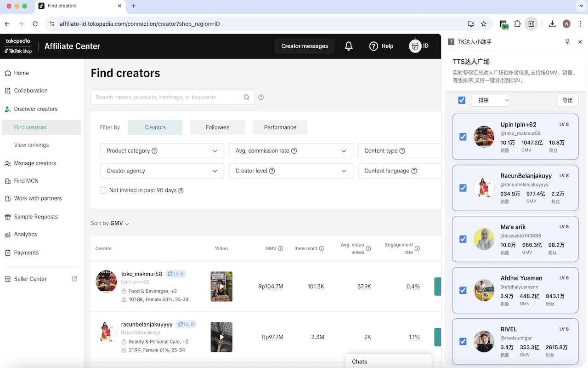The image size is (588, 368).
Task: Click the search magnifier icon
Action: (x=247, y=97)
